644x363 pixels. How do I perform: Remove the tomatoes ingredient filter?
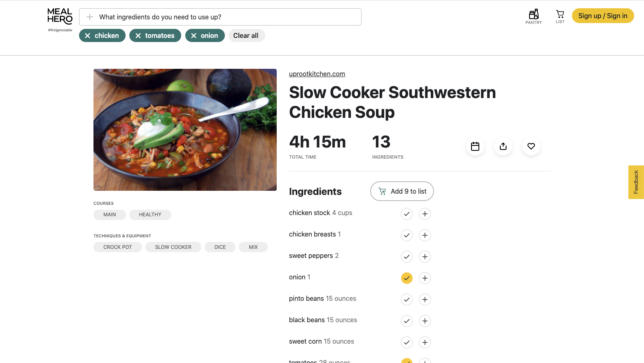coord(138,36)
